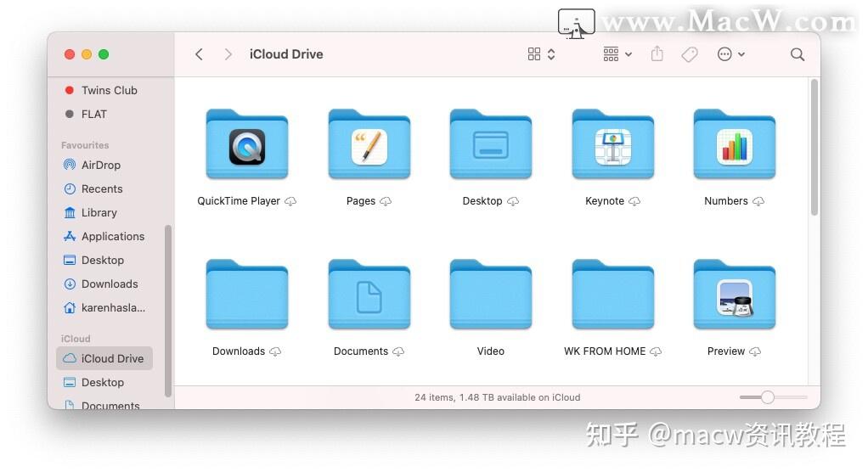Go forward with the right chevron
868x472 pixels.
pyautogui.click(x=228, y=54)
